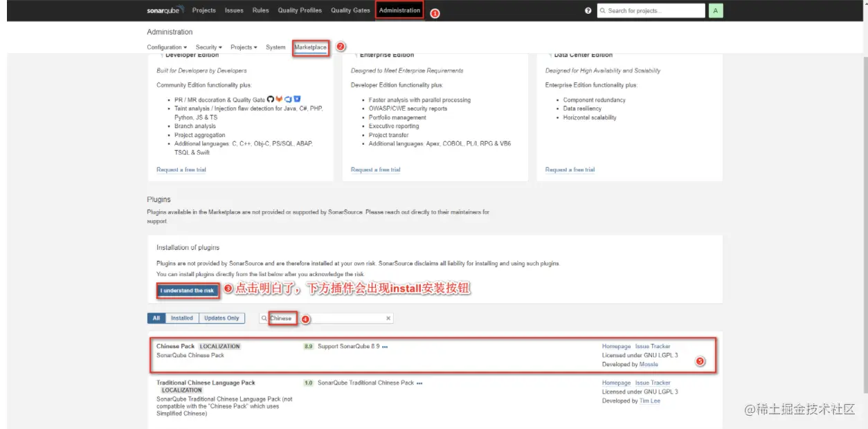Open the Projects top navigation item

pyautogui.click(x=204, y=10)
